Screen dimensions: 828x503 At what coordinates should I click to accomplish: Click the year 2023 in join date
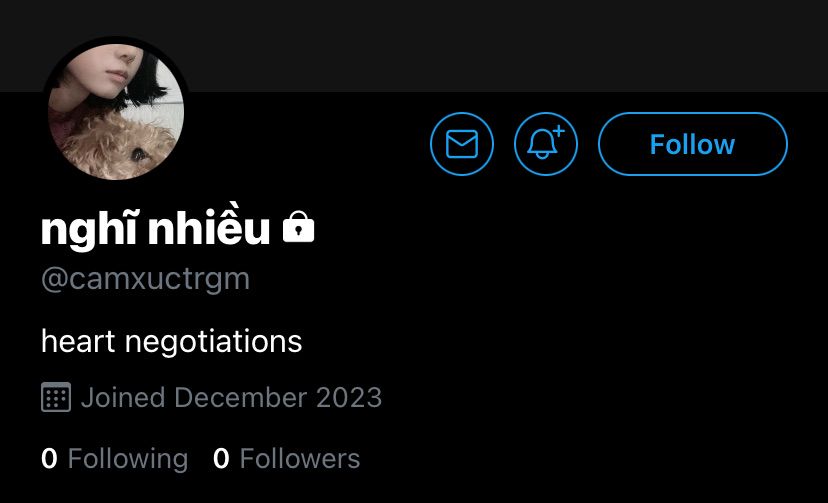click(x=349, y=397)
